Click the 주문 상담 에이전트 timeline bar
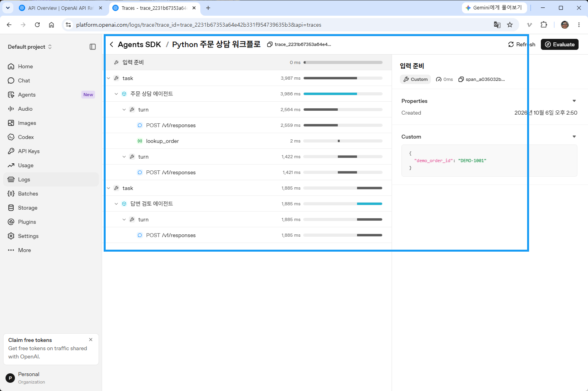The image size is (588, 391). click(x=330, y=94)
